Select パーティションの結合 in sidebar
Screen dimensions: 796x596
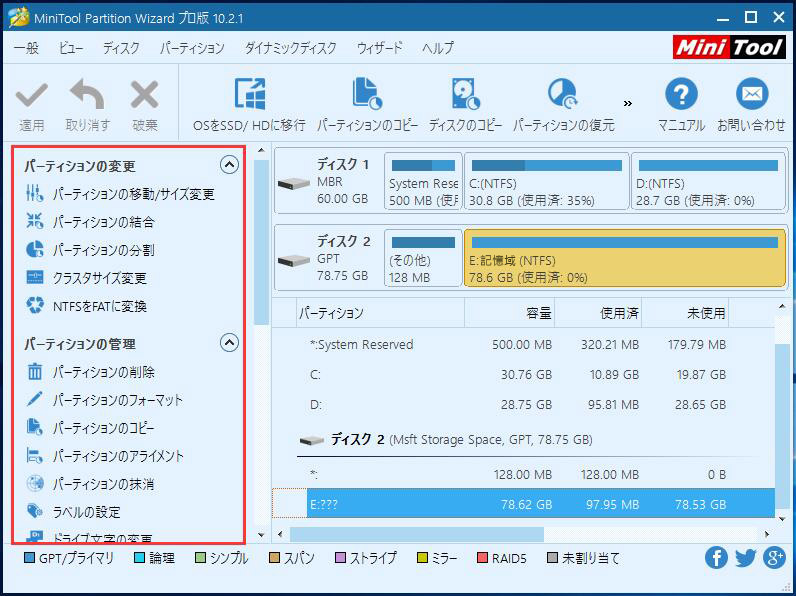(90, 222)
